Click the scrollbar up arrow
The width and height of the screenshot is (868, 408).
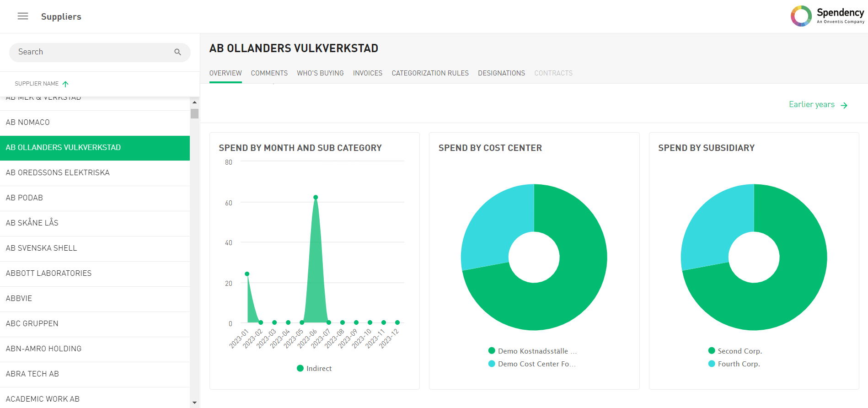point(195,102)
